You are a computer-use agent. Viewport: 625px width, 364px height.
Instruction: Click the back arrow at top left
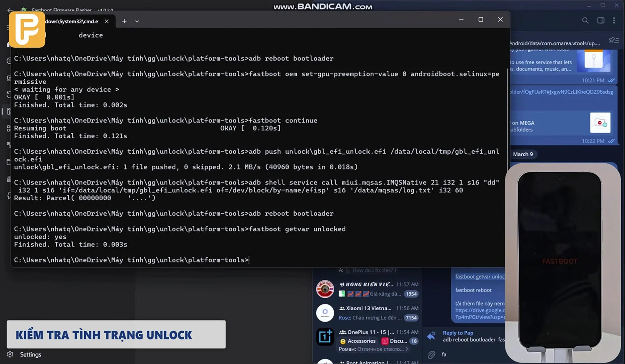(9, 10)
